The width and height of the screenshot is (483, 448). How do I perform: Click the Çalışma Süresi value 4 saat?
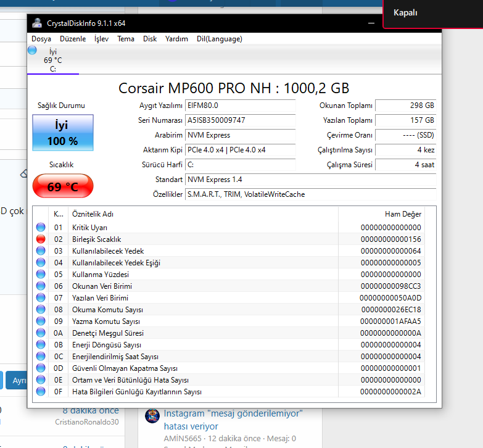(x=406, y=165)
